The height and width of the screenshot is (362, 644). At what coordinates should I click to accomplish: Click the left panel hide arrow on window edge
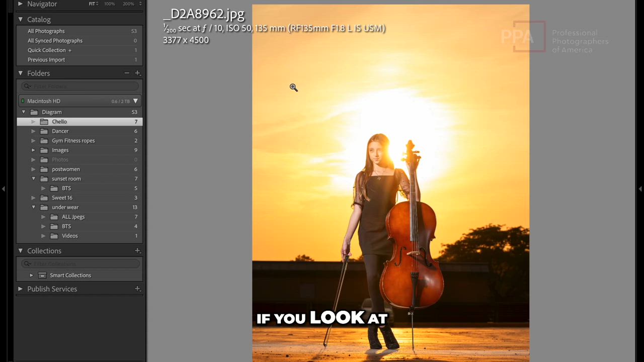[4, 189]
